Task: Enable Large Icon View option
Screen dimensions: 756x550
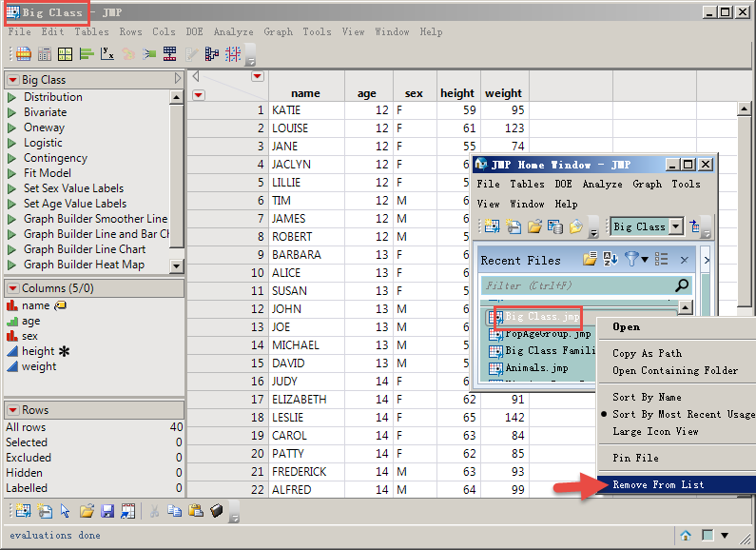Action: [655, 431]
